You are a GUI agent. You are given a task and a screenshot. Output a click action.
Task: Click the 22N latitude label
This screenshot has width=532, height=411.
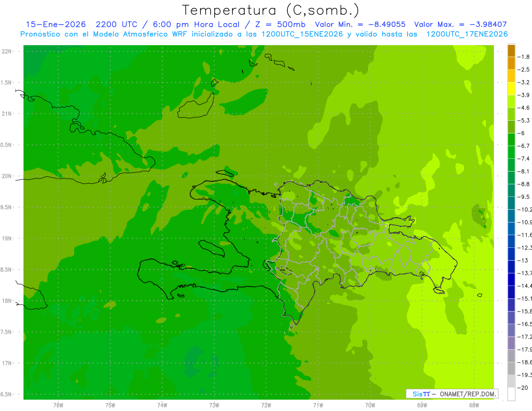click(7, 51)
